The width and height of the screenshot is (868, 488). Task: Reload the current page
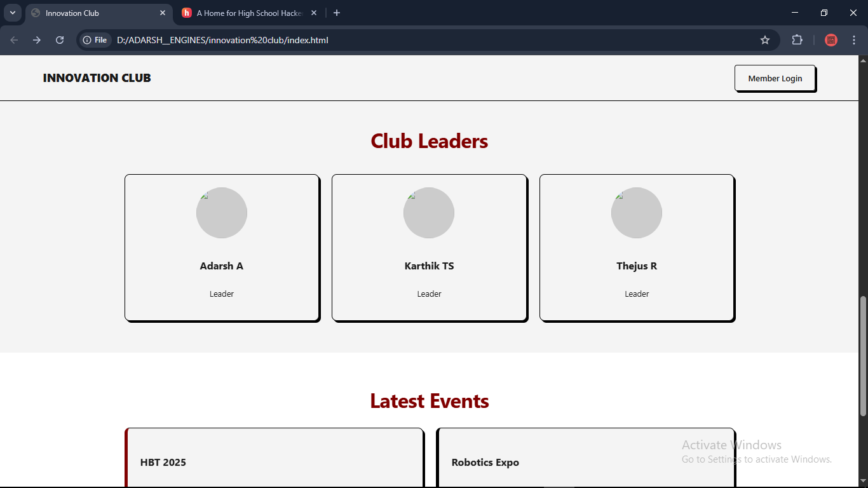(x=60, y=40)
